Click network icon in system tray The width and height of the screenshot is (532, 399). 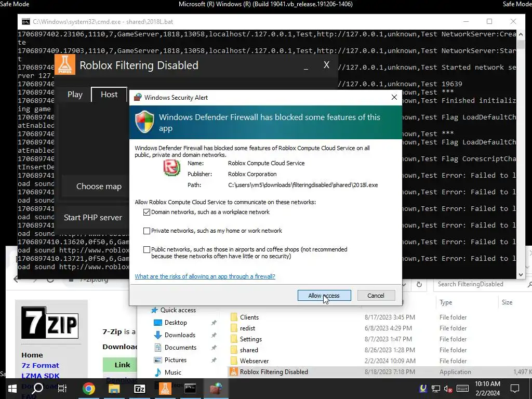(x=436, y=389)
